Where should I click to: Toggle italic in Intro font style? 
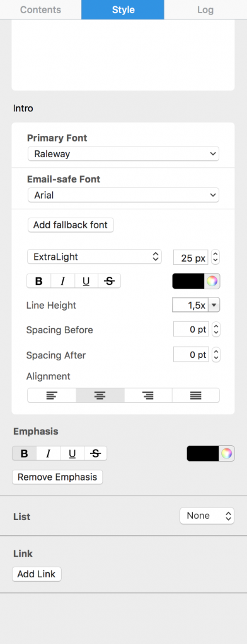(x=63, y=281)
